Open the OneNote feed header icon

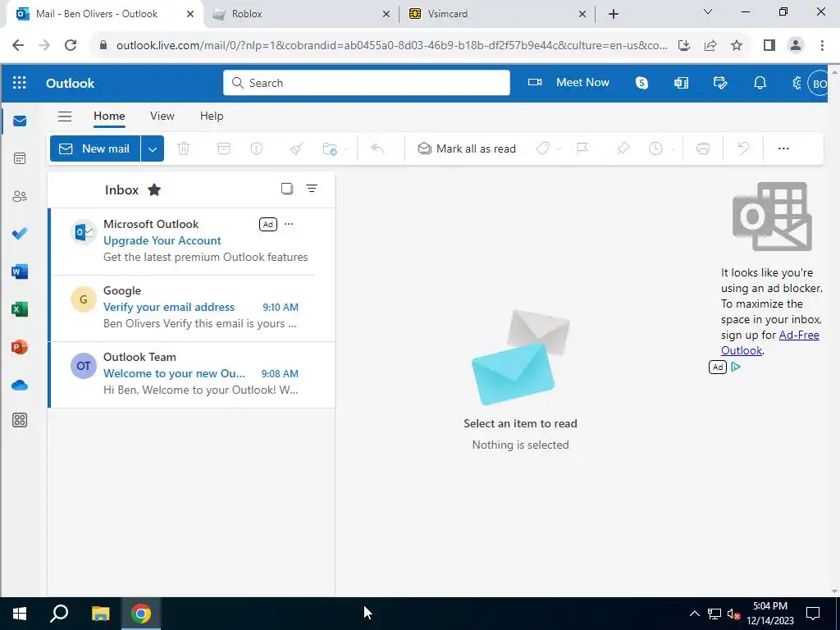(x=681, y=83)
